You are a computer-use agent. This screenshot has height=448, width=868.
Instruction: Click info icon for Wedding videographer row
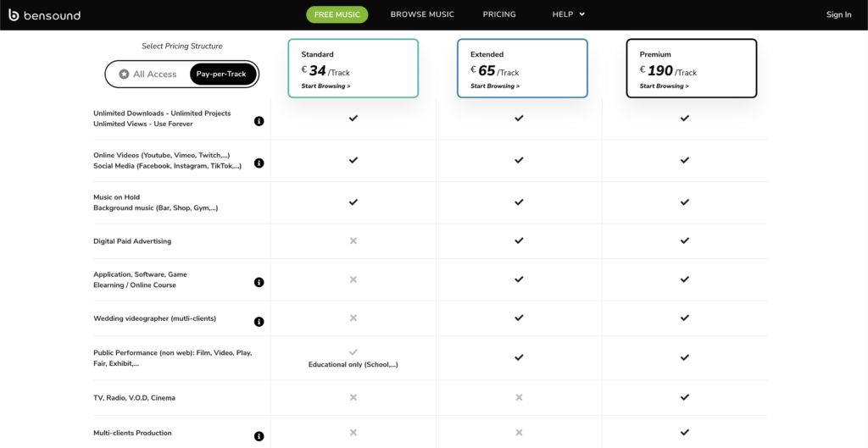259,322
